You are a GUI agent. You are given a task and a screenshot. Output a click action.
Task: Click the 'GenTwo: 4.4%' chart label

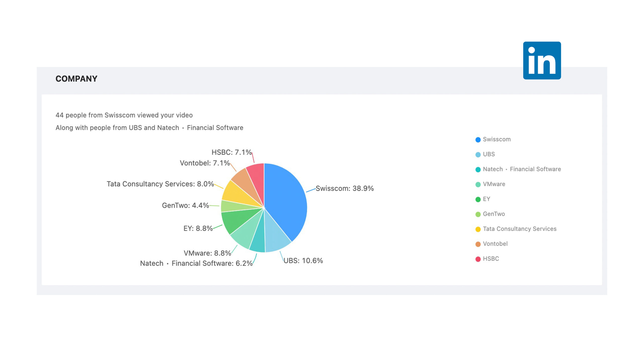click(x=185, y=206)
